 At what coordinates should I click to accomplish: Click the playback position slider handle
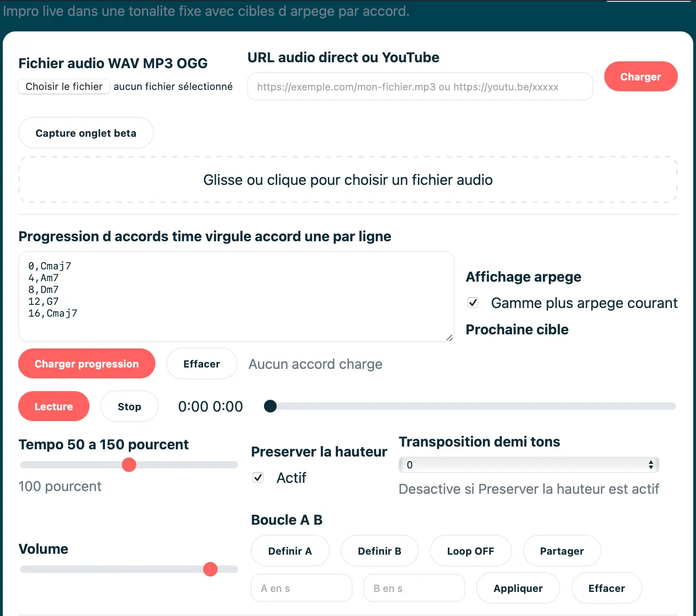coord(270,406)
